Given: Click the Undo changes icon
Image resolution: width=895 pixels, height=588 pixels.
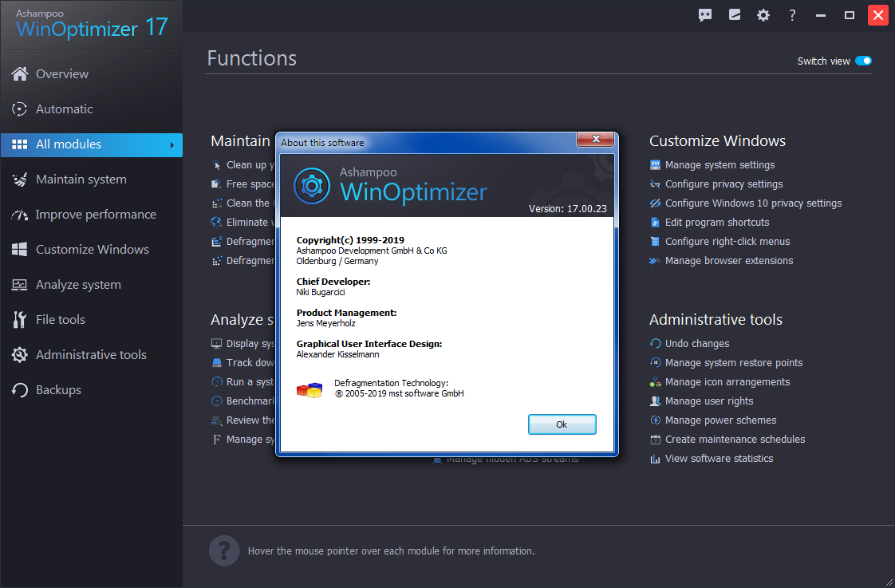Looking at the screenshot, I should (655, 344).
